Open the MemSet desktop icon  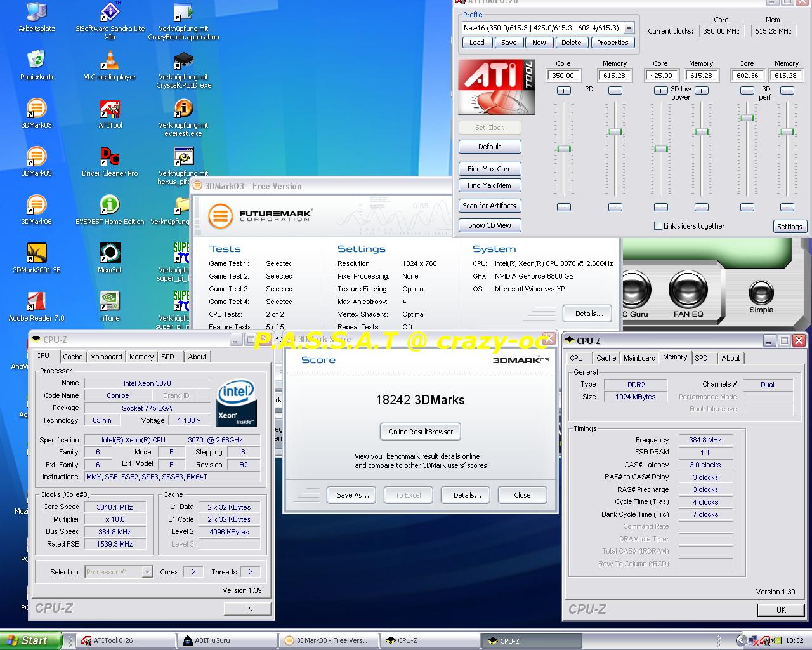(110, 258)
